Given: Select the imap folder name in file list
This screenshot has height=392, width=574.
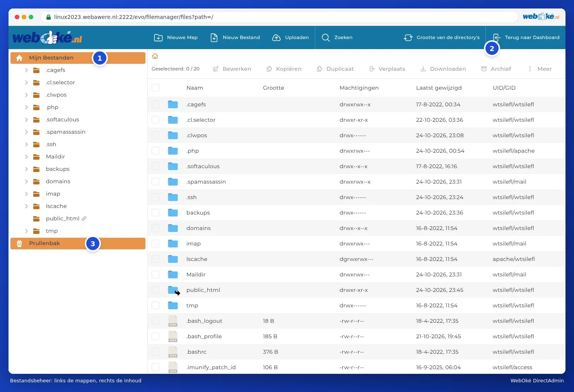Looking at the screenshot, I should click(193, 244).
